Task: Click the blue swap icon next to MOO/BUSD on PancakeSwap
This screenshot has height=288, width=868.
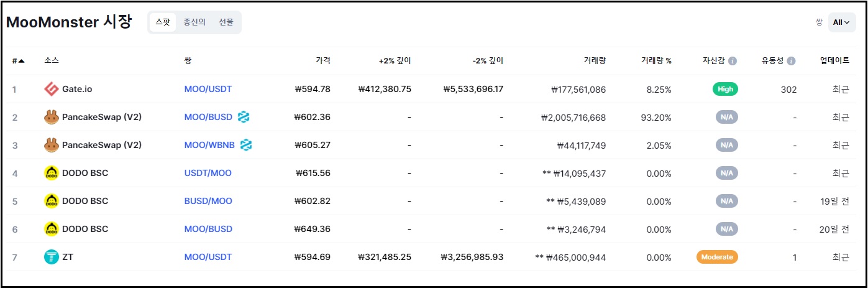Action: coord(244,117)
